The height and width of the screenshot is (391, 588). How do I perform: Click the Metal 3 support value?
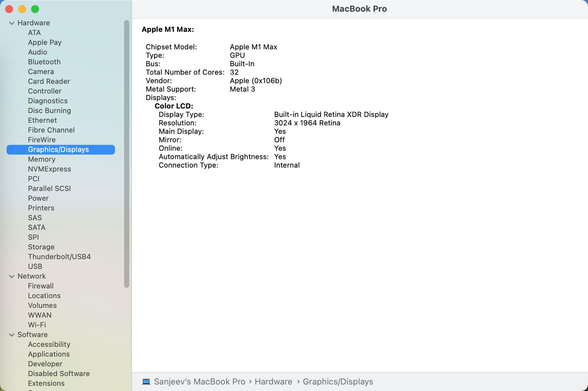(x=243, y=89)
